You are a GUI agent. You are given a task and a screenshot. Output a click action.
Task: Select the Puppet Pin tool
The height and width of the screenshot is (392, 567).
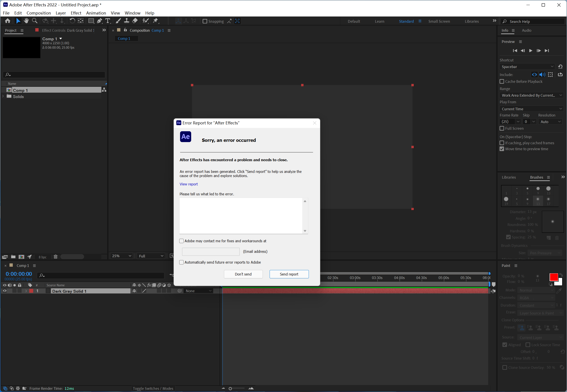pyautogui.click(x=155, y=21)
